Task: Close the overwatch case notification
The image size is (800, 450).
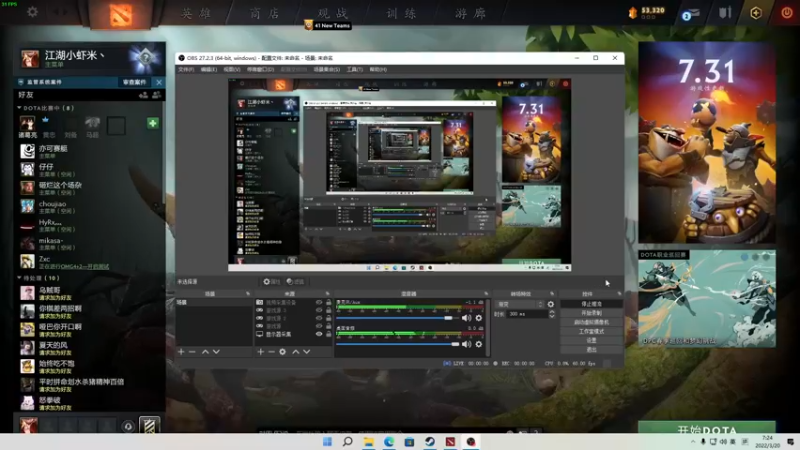Action: click(x=159, y=82)
